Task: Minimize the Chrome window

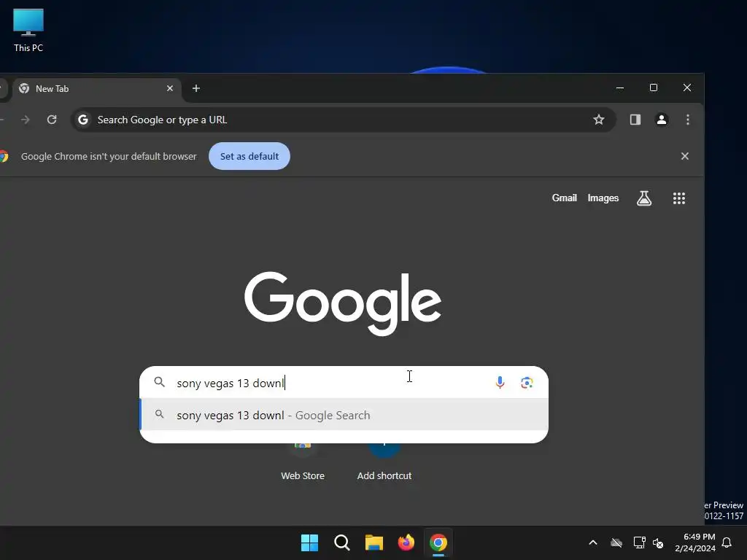Action: click(x=620, y=88)
